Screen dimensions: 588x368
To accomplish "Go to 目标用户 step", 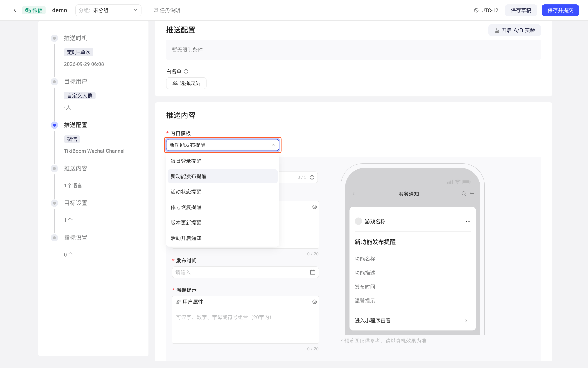I will (76, 82).
